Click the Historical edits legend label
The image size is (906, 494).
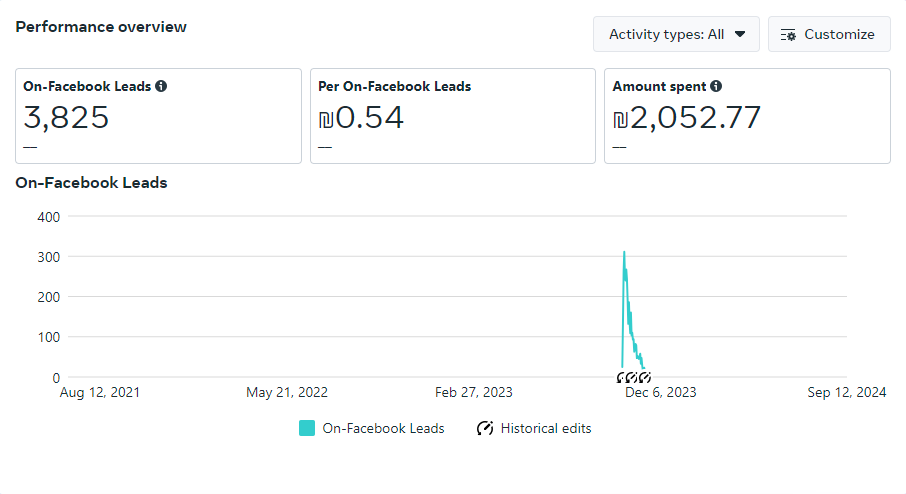546,428
